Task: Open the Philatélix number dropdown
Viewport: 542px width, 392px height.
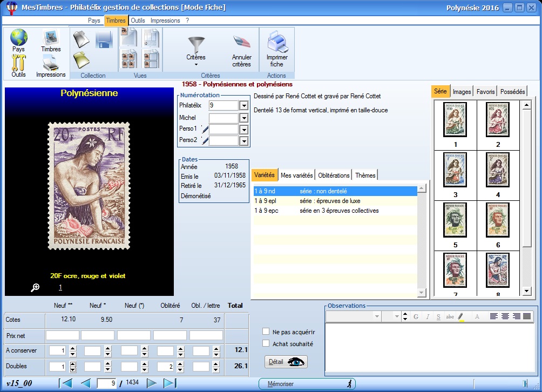Action: click(x=243, y=106)
